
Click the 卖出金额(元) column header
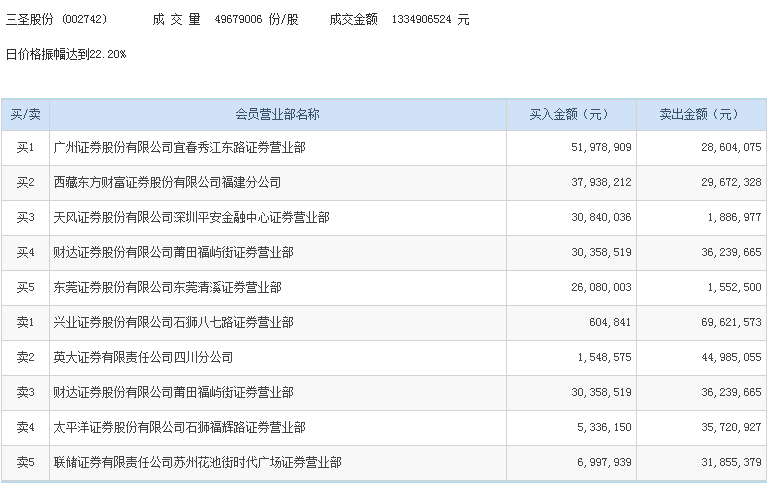click(x=701, y=115)
